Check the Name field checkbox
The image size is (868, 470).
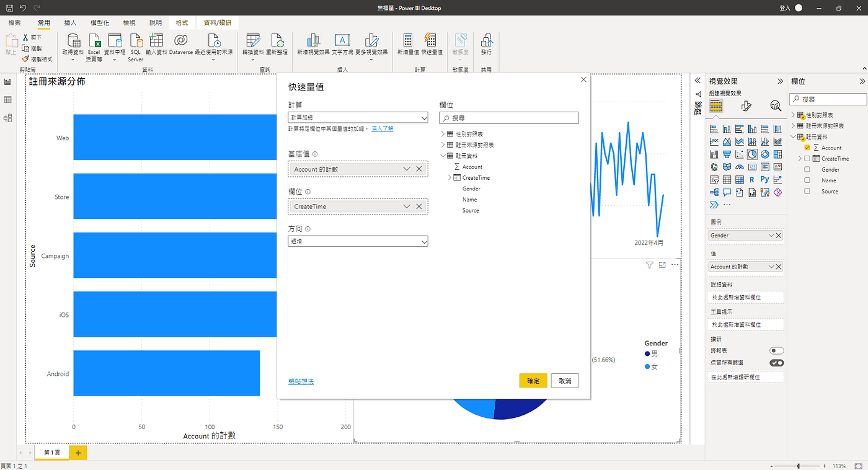pos(807,180)
